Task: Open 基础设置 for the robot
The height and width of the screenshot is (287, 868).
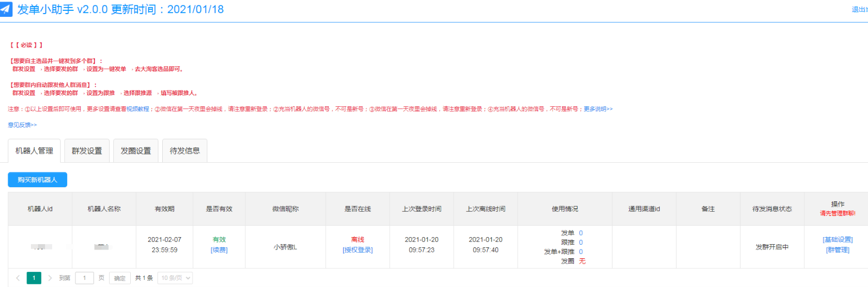Action: pos(838,239)
